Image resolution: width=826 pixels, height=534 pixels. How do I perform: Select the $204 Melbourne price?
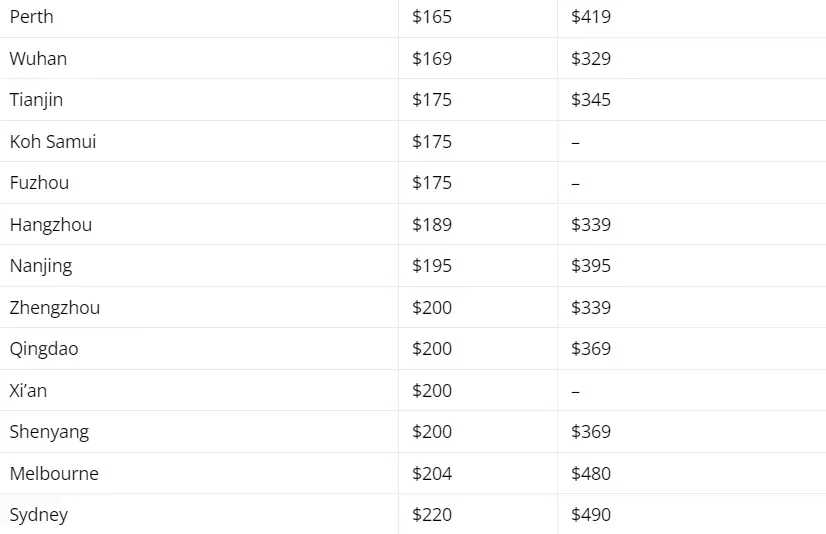click(x=432, y=473)
